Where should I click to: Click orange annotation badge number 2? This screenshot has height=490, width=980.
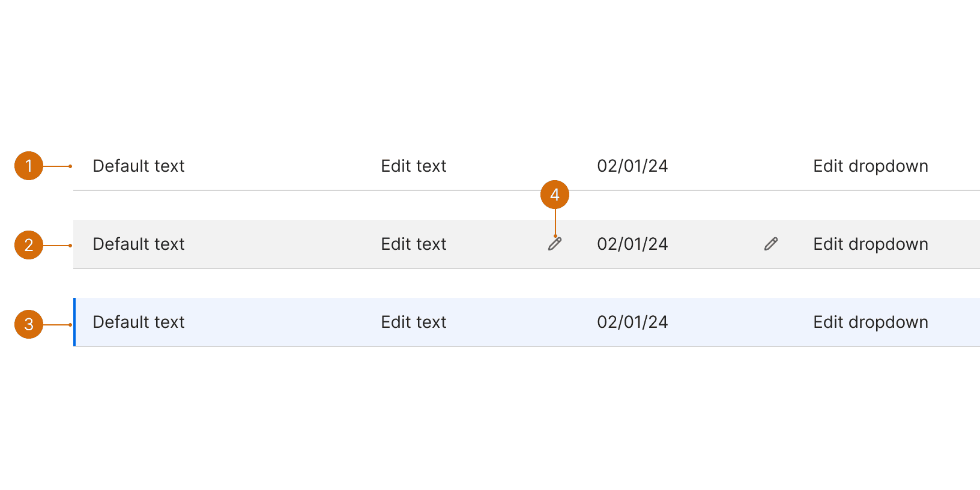[x=29, y=245]
